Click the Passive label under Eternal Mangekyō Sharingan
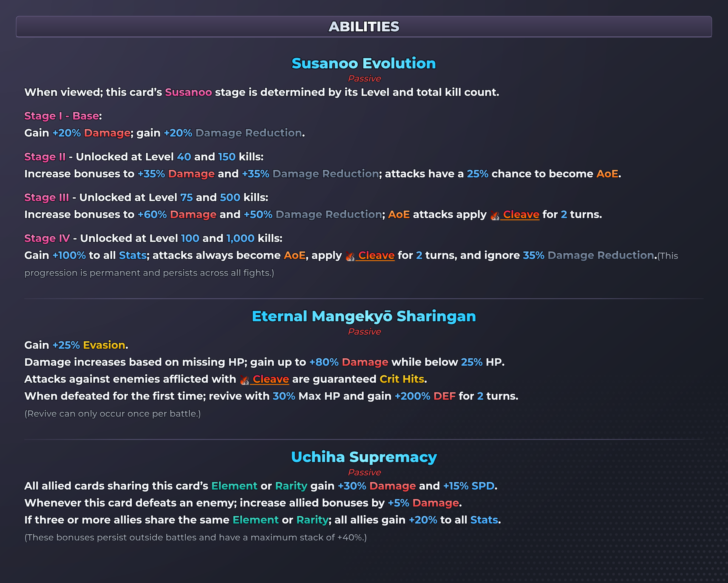Screen dimensions: 728x583 click(364, 331)
